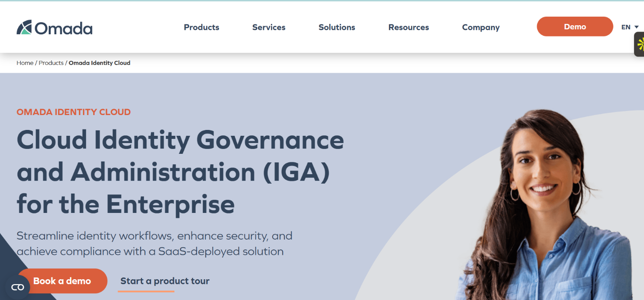This screenshot has width=644, height=300.
Task: Open the Resources menu
Action: pos(409,27)
